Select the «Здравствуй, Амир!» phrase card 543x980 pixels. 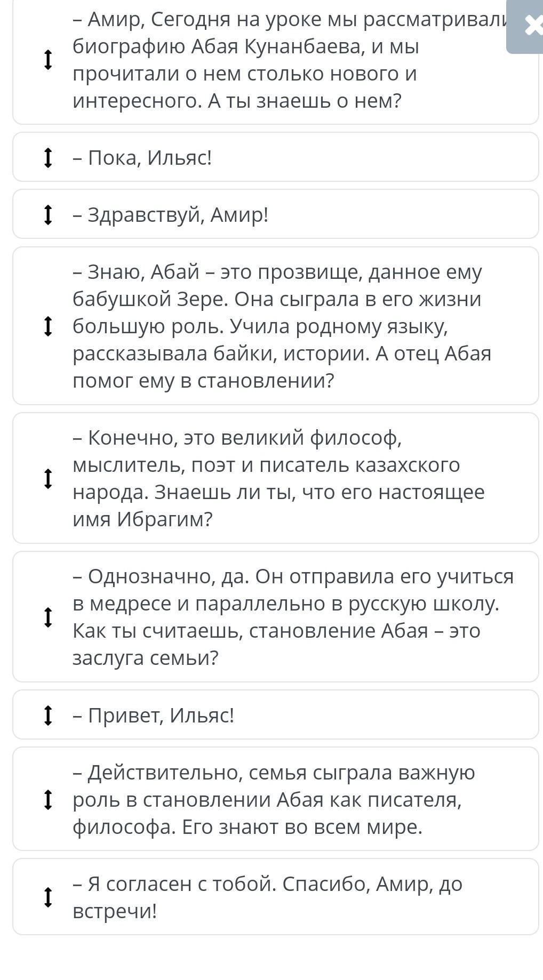pos(276,214)
